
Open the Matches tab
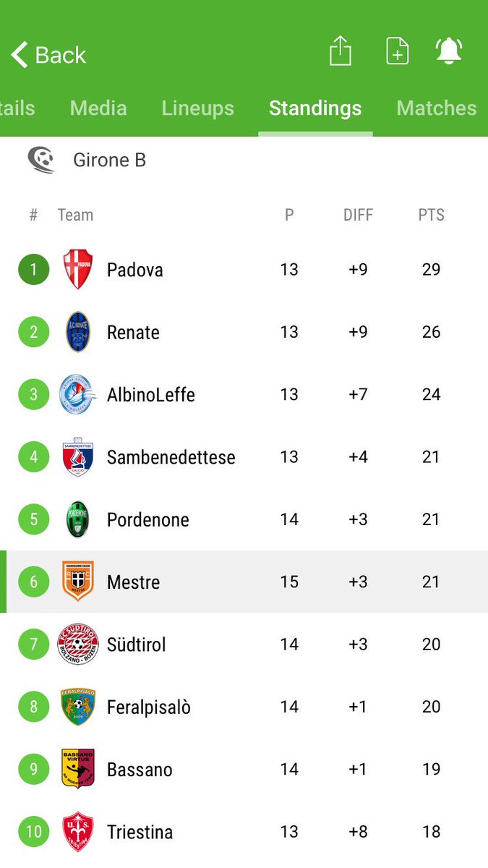(437, 108)
